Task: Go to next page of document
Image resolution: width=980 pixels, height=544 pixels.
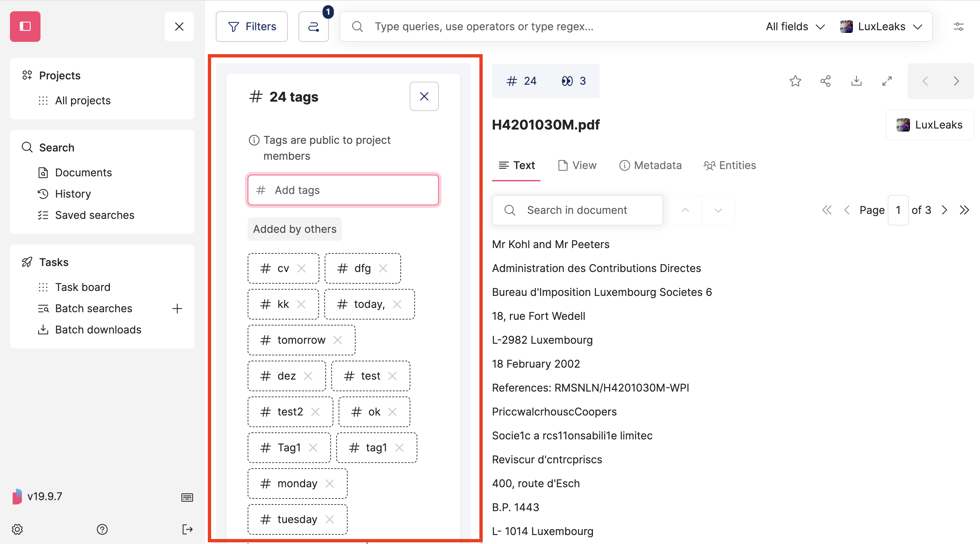Action: (x=944, y=210)
